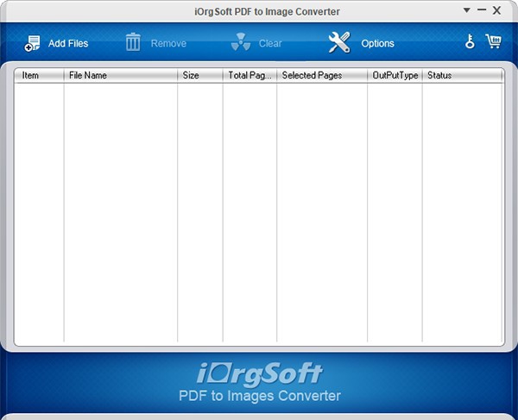Open Options via wrench and screwdriver icon

(339, 42)
